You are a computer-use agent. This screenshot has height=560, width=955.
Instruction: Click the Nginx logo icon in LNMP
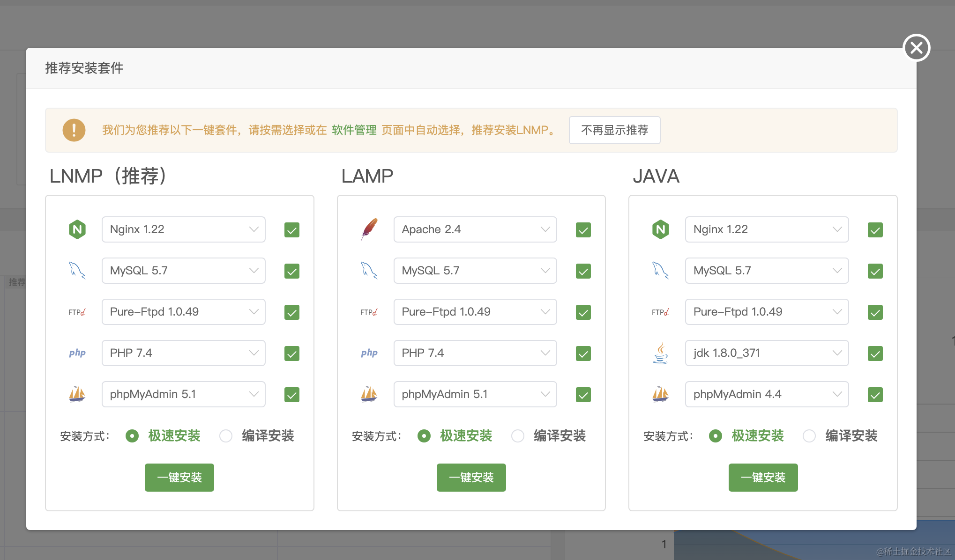pos(77,229)
